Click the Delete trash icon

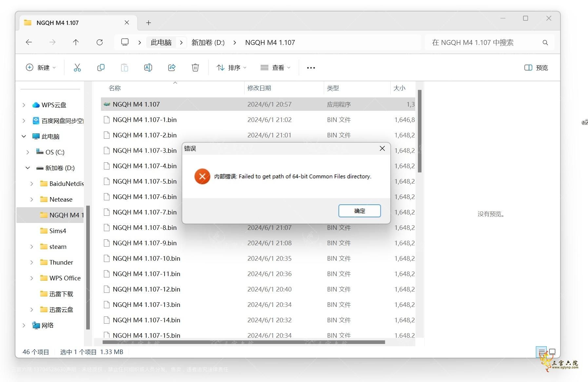tap(195, 68)
